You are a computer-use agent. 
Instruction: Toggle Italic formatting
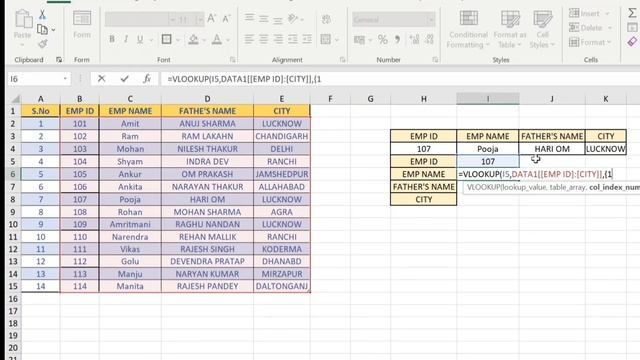[126, 40]
